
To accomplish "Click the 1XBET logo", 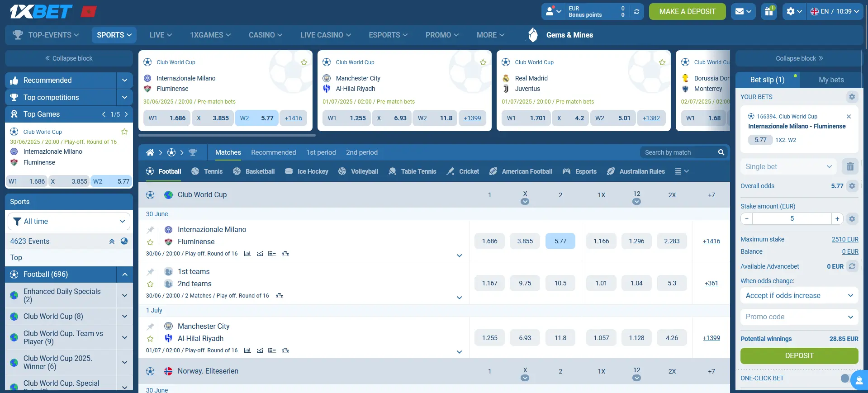I will [41, 11].
